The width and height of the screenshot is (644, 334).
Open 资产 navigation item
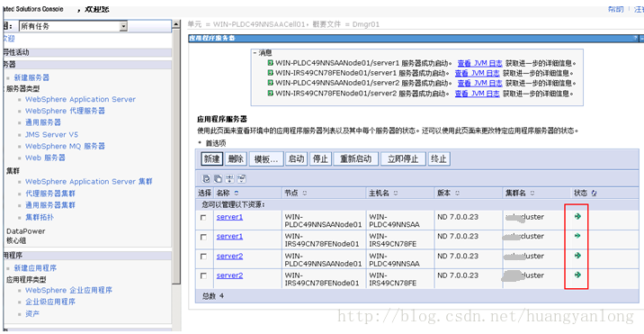pyautogui.click(x=32, y=314)
